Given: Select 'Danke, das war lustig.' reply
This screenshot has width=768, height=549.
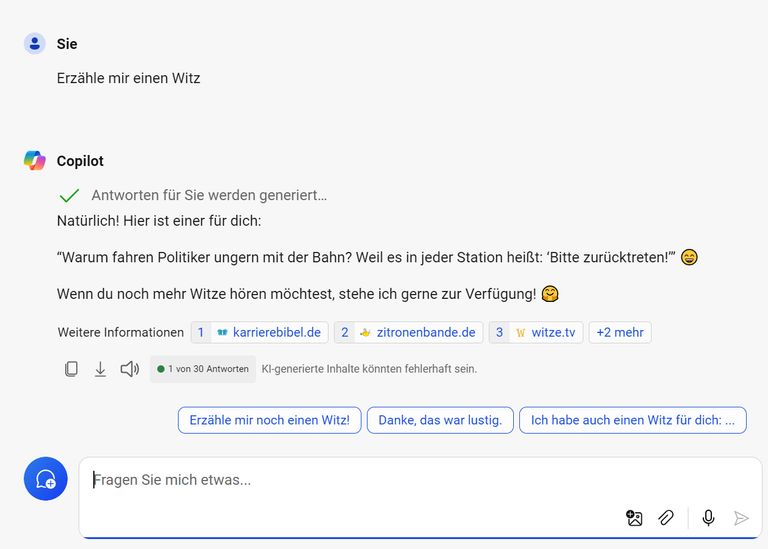Looking at the screenshot, I should coord(440,420).
